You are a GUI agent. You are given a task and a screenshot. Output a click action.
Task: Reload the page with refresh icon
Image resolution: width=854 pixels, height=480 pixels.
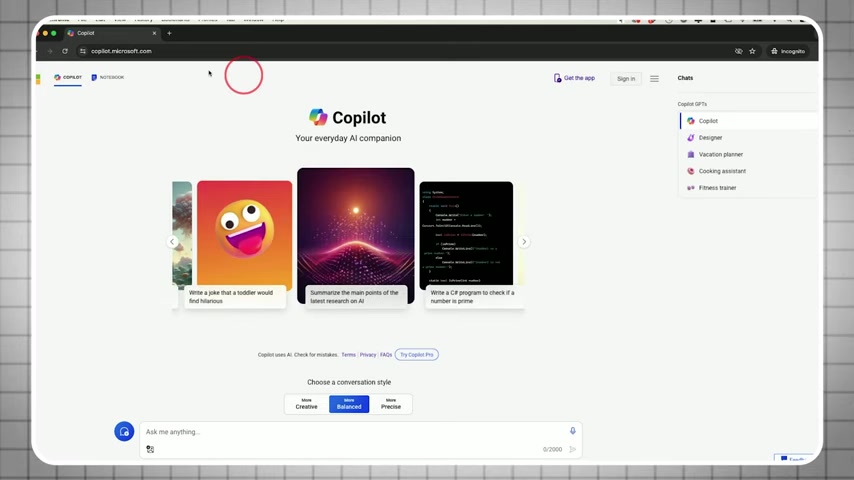click(65, 51)
